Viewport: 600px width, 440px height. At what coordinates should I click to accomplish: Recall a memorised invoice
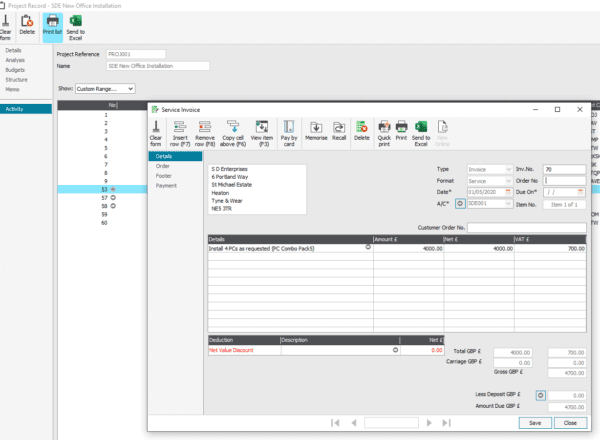click(339, 131)
